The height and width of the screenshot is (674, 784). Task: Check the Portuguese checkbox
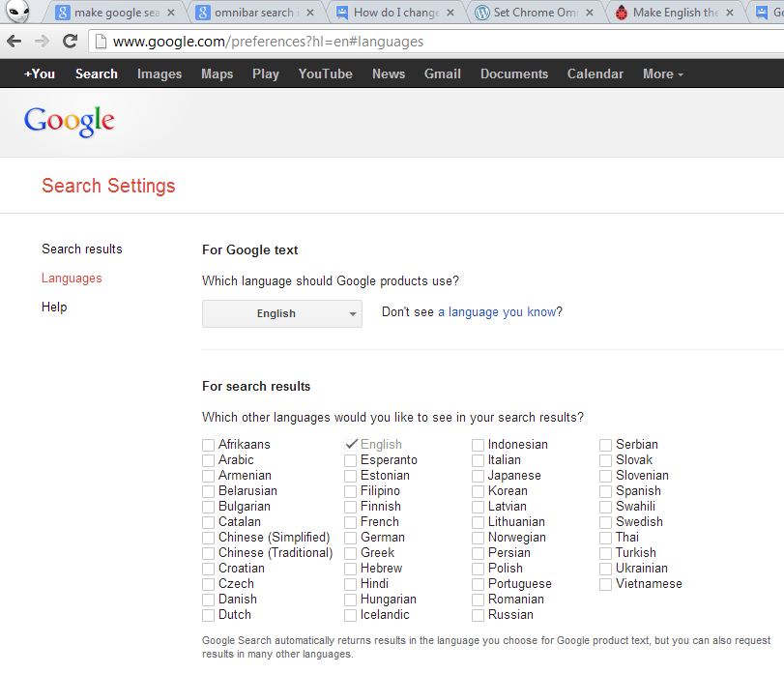tap(478, 584)
